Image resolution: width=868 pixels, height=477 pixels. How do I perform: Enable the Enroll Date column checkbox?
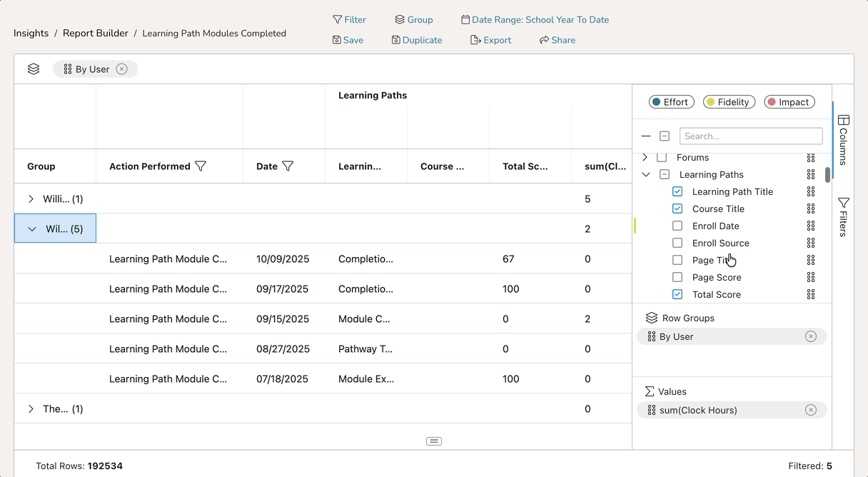click(677, 226)
